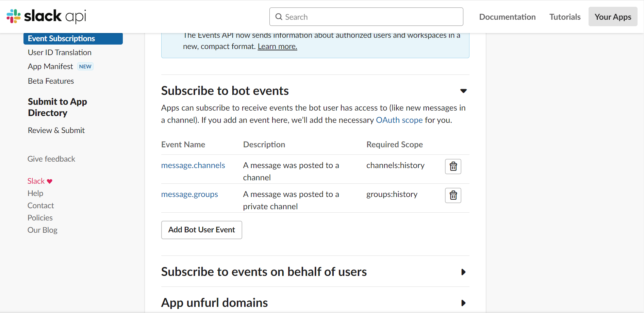Screen dimensions: 644x313
Task: Click the Slack API logo
Action: [46, 16]
